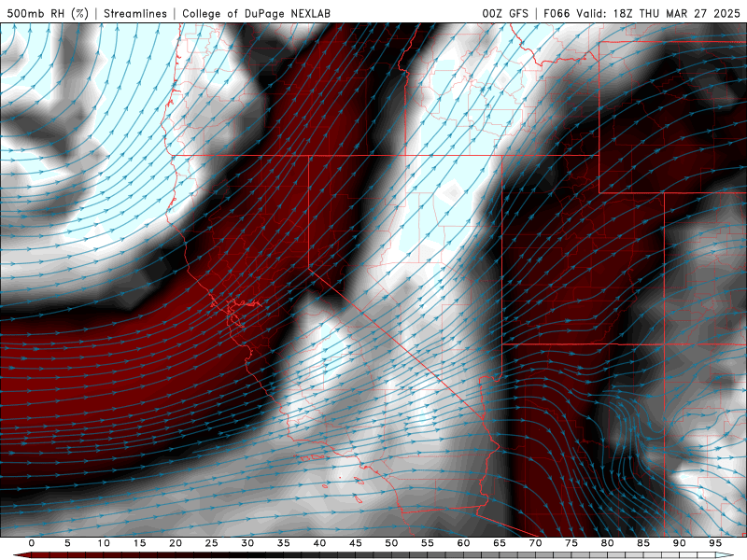
Task: Click the "40" legend value
Action: coord(319,543)
